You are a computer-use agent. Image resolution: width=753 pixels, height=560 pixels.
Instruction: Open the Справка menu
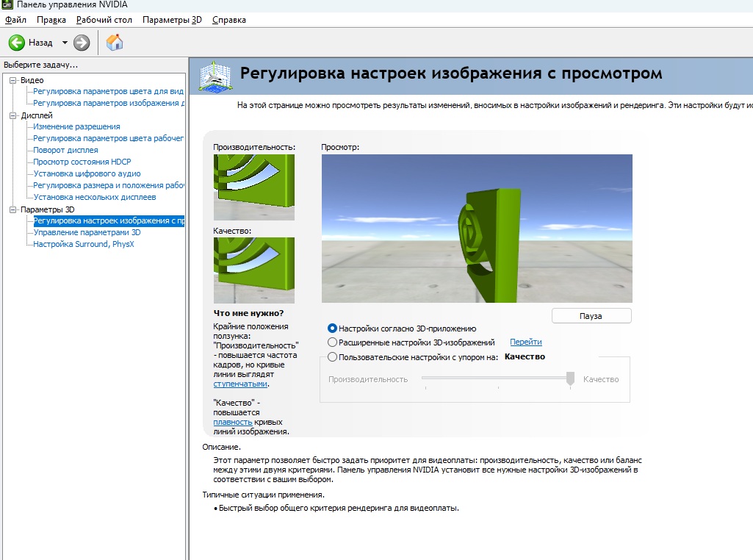(229, 20)
